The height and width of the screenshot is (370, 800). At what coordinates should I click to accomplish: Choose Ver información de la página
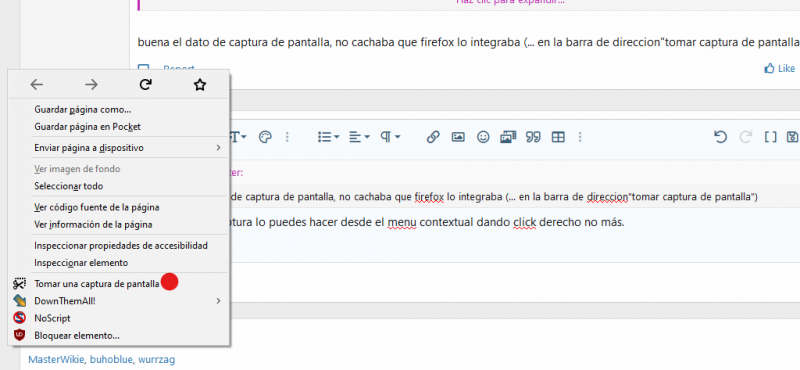point(93,225)
